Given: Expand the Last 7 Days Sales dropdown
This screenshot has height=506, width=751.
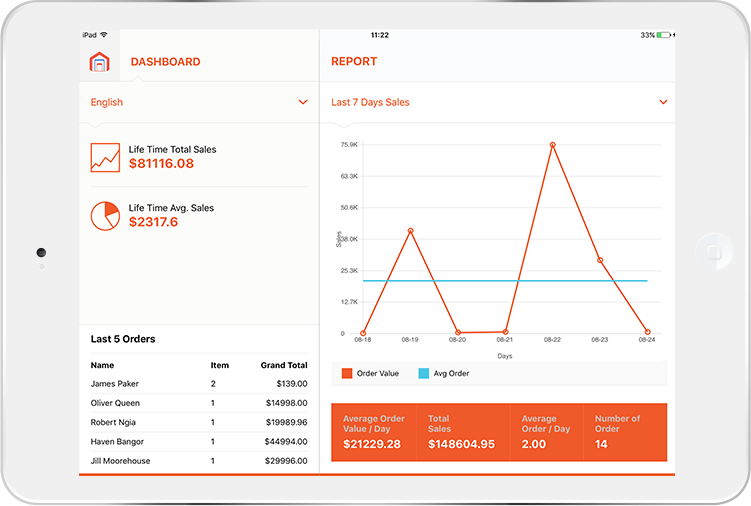Looking at the screenshot, I should pos(498,102).
